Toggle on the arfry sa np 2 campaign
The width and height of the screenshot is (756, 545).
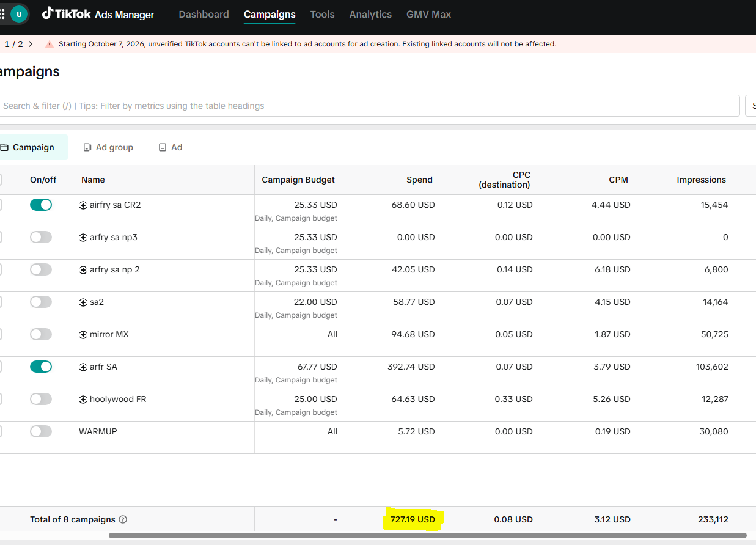[x=41, y=269]
